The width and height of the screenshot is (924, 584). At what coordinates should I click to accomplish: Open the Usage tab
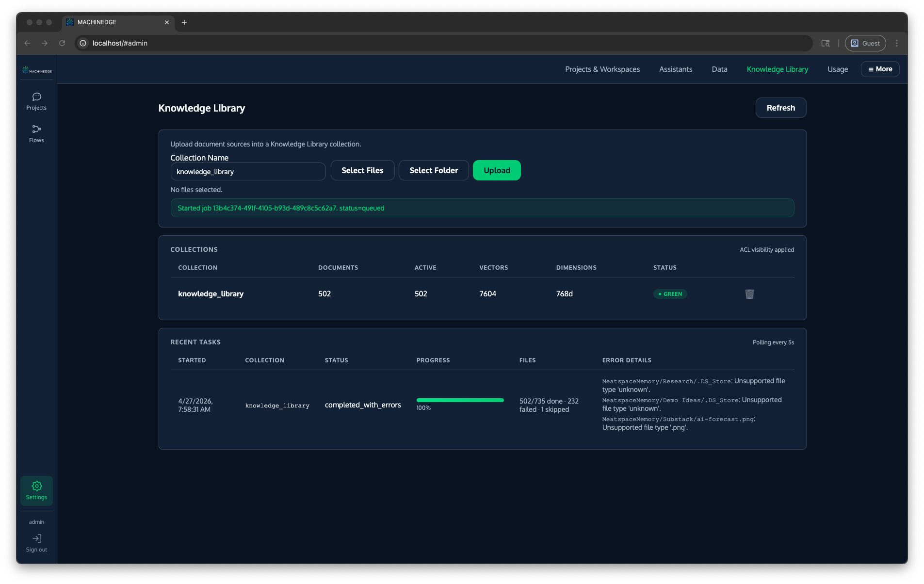(x=838, y=69)
